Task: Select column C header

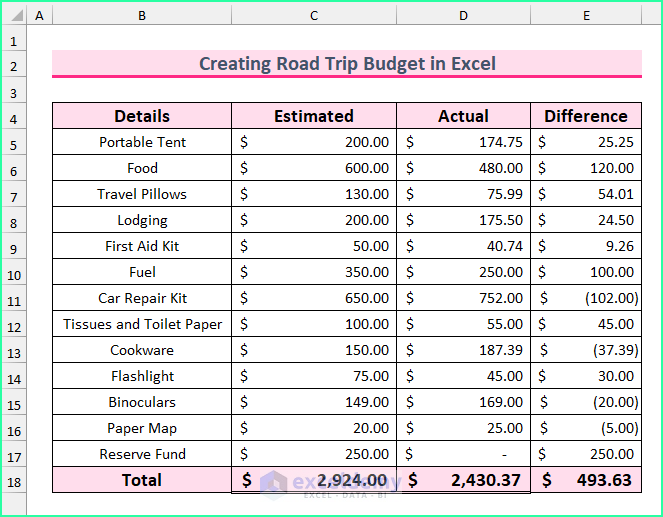Action: pos(314,16)
